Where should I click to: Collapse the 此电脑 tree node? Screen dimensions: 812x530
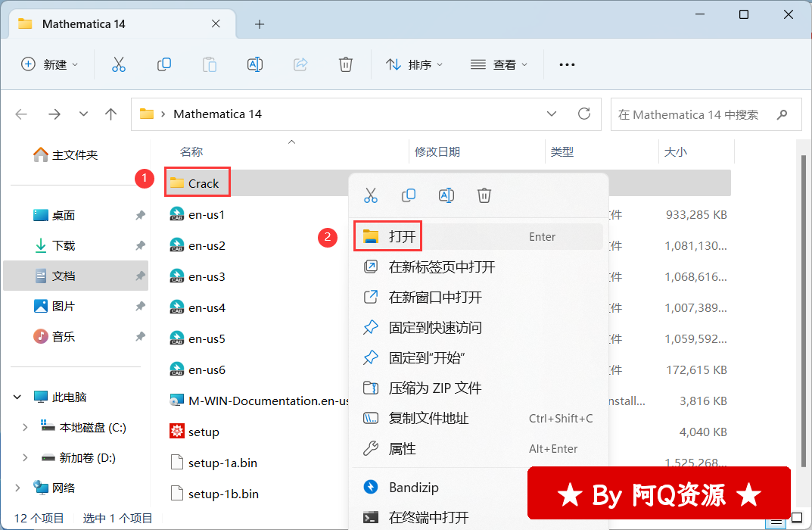17,397
